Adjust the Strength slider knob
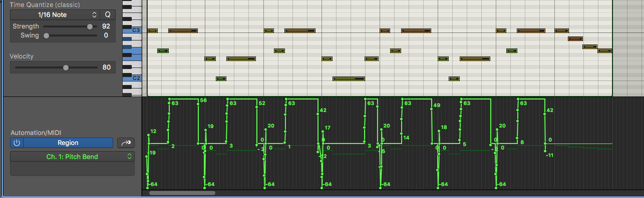The width and height of the screenshot is (644, 198). click(x=90, y=26)
